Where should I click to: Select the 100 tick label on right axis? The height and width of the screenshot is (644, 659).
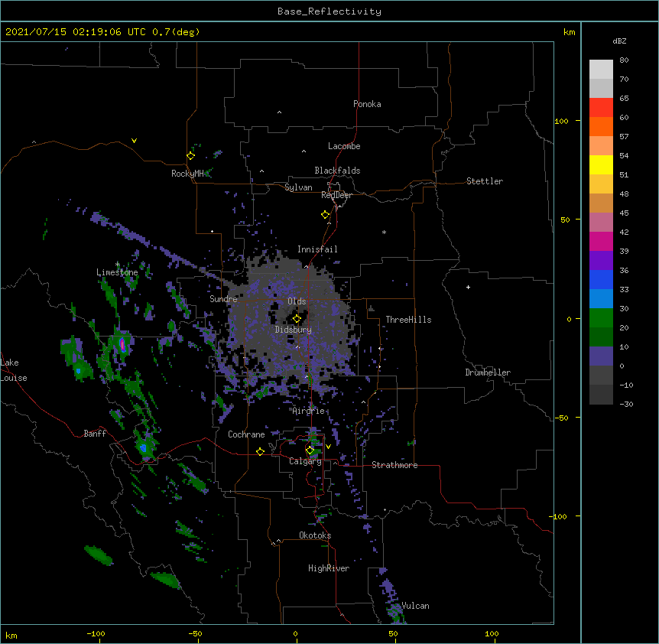tap(561, 121)
